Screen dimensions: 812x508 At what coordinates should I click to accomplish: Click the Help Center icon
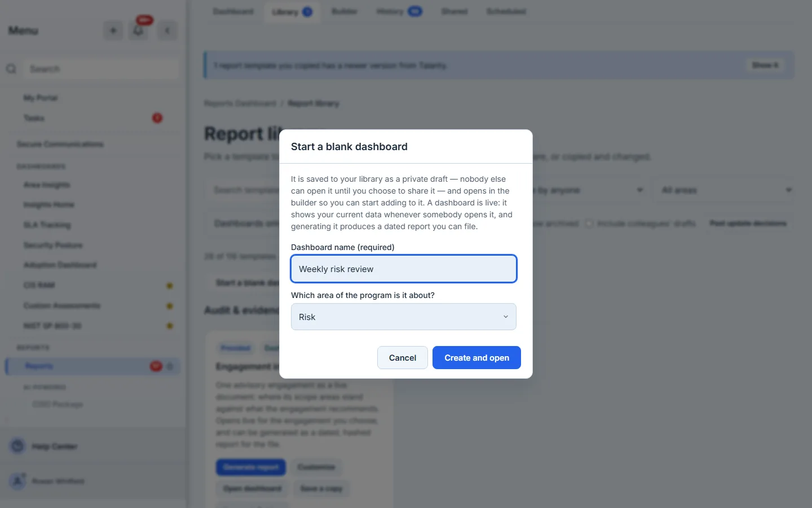[17, 446]
